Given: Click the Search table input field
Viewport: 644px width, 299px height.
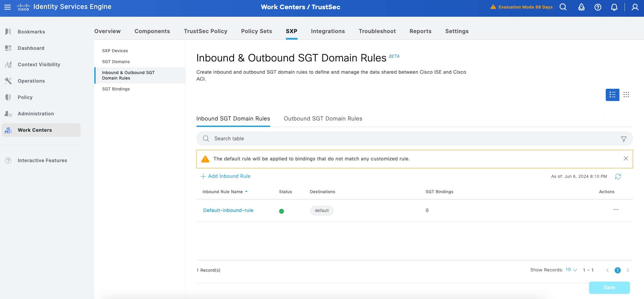Looking at the screenshot, I should pos(410,139).
